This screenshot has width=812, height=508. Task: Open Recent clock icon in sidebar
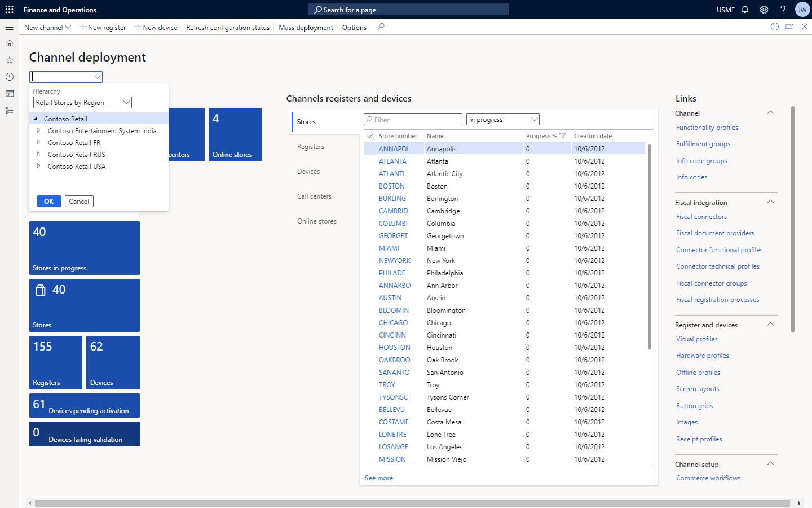coord(10,77)
